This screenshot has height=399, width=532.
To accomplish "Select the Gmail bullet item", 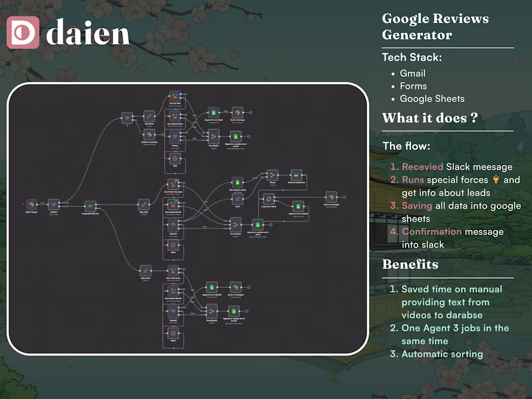I will 413,74.
